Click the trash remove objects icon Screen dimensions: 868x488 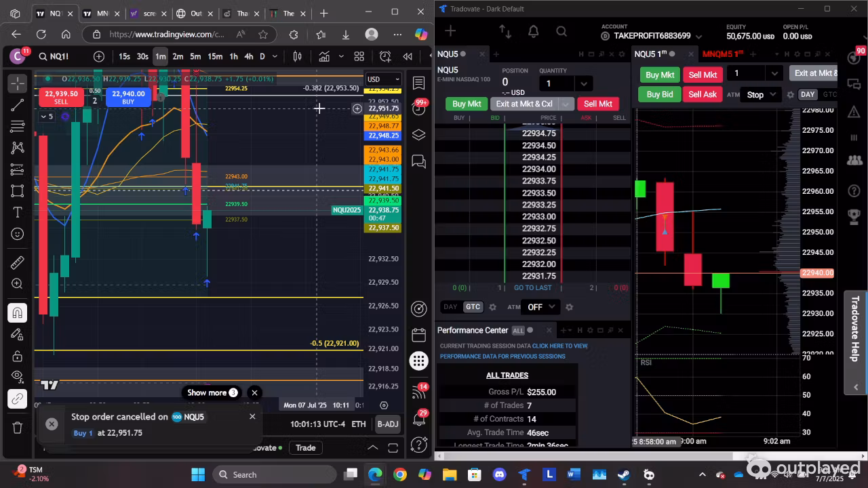[x=18, y=428]
